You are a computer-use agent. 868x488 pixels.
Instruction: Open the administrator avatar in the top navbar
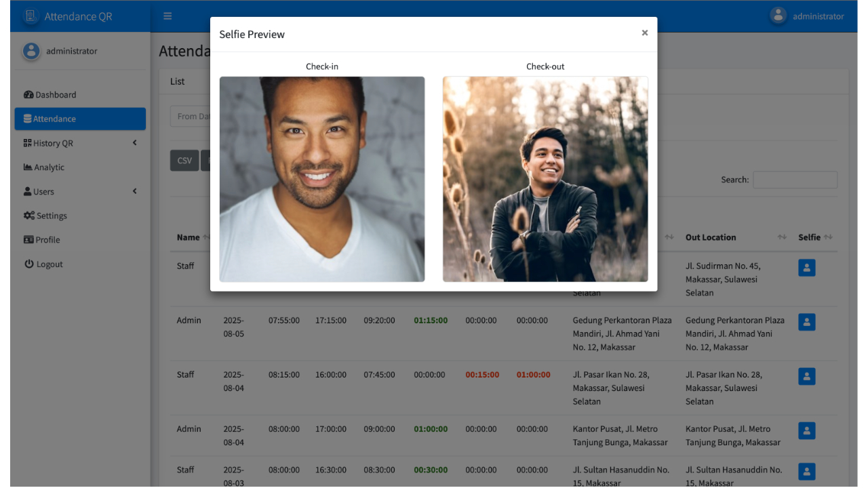[x=778, y=16]
